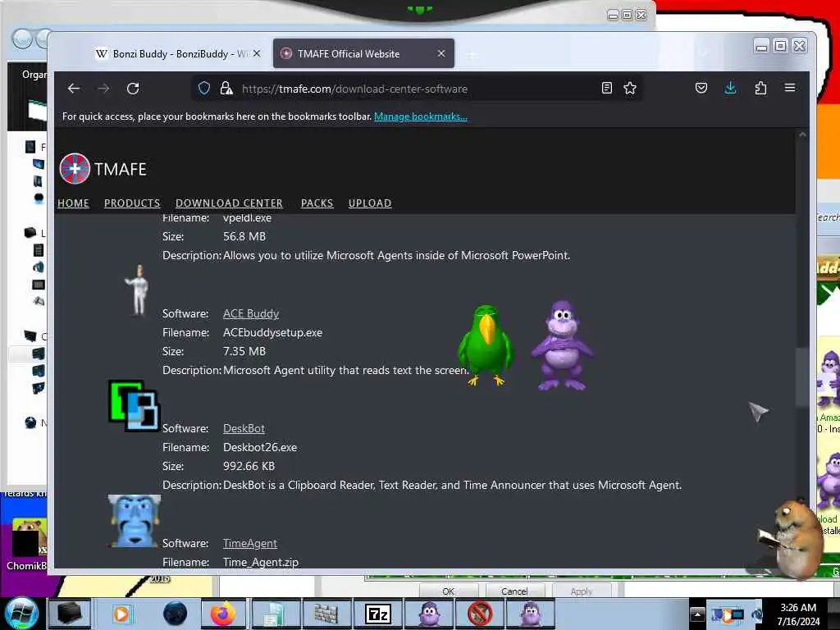Click the Firefox back arrow button
Screen dimensions: 840x630
coord(74,89)
